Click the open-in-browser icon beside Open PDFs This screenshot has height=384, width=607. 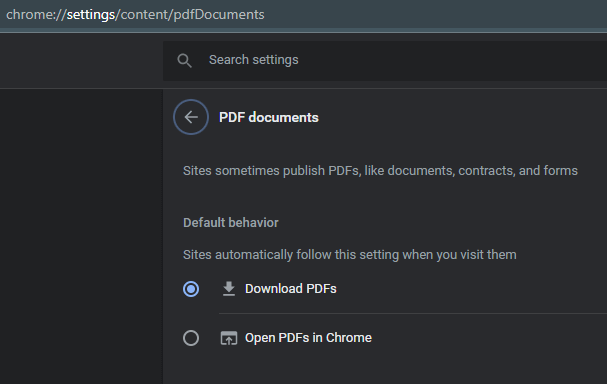[229, 338]
